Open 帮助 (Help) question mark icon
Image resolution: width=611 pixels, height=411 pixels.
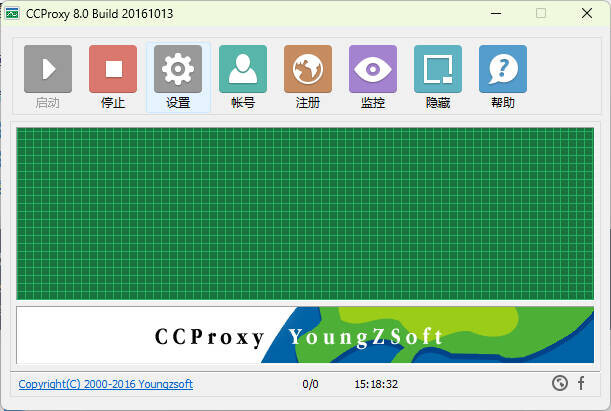point(503,70)
